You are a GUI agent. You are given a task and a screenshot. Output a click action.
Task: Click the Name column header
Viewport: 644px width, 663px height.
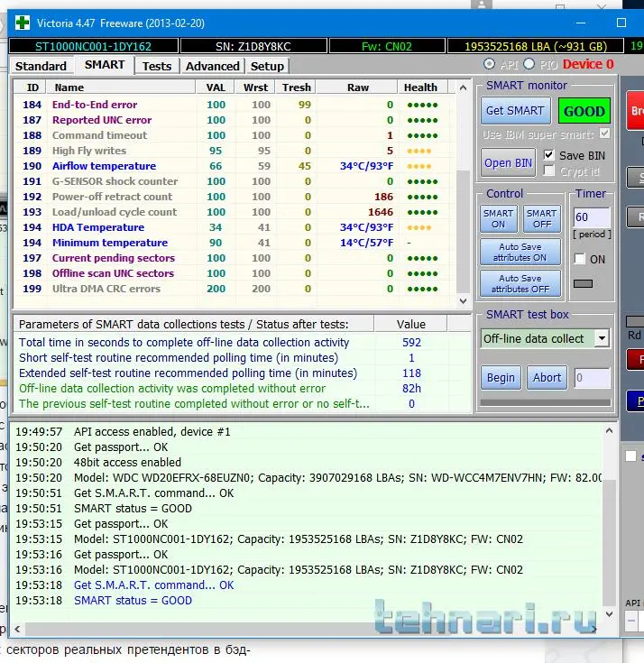121,87
